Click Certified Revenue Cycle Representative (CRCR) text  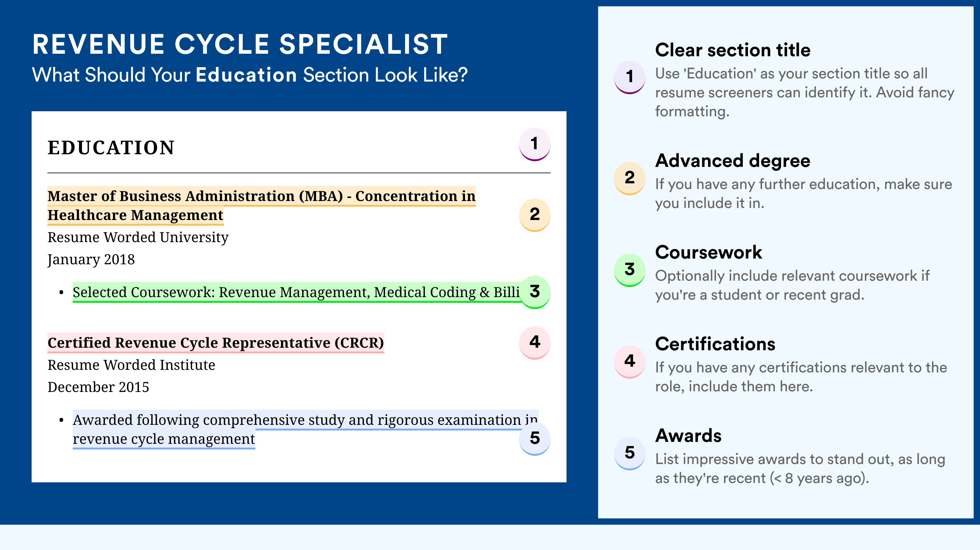pyautogui.click(x=216, y=343)
